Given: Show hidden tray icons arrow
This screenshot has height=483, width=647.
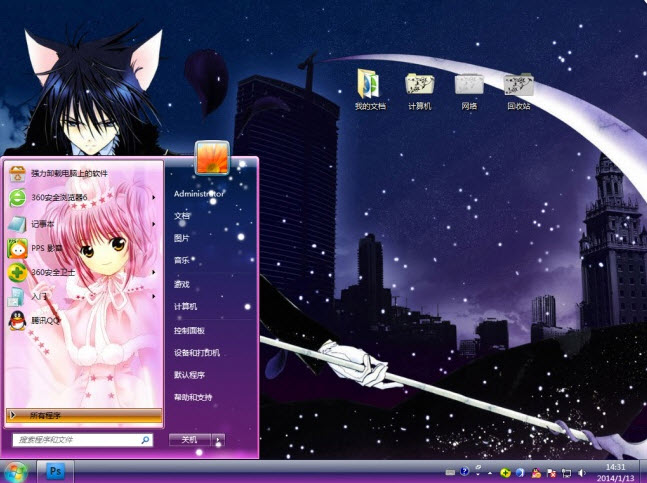Looking at the screenshot, I should [x=490, y=473].
